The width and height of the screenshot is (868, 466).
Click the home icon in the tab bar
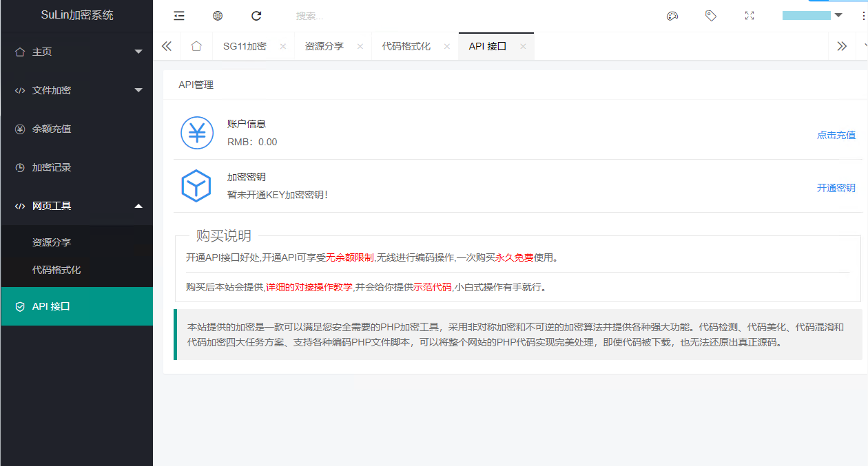[196, 45]
